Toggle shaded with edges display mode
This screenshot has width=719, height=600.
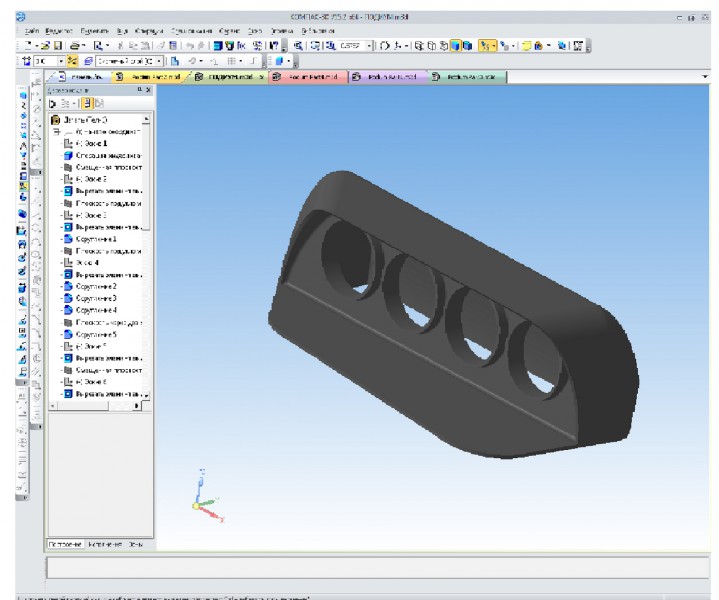(467, 45)
